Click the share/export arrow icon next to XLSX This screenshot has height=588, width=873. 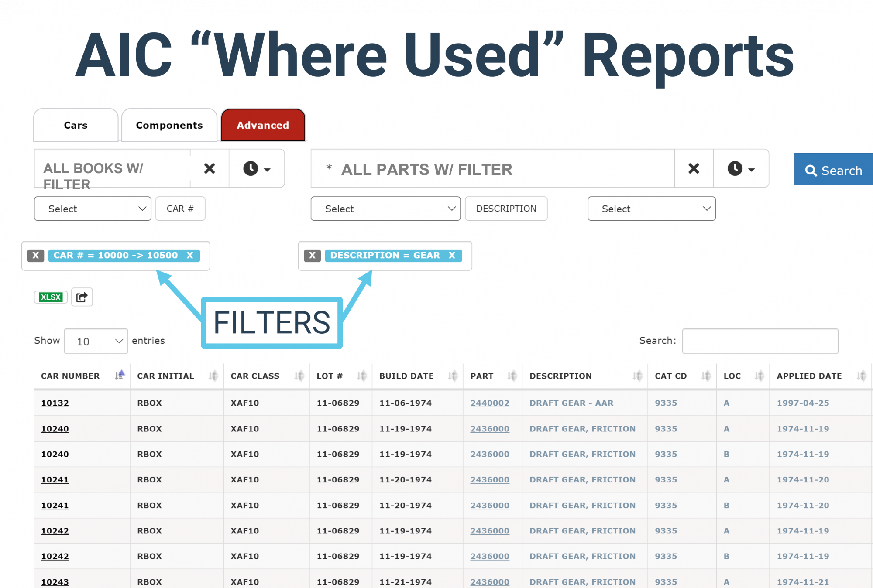click(x=82, y=297)
